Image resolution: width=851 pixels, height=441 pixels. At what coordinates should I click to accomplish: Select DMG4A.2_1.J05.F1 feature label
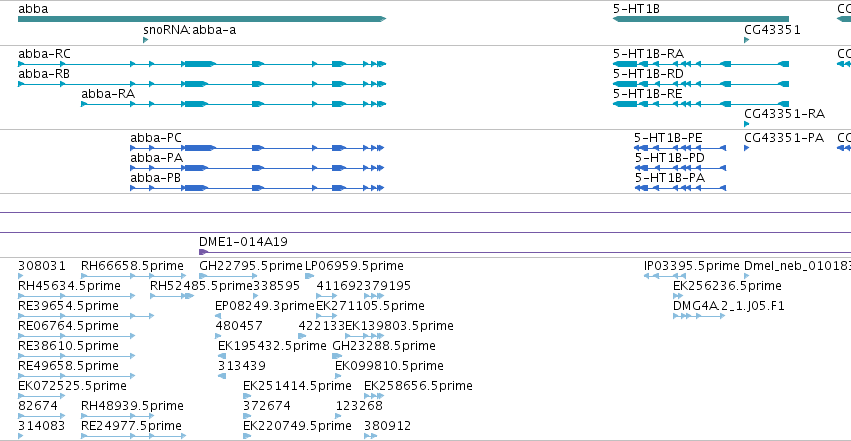click(x=729, y=306)
